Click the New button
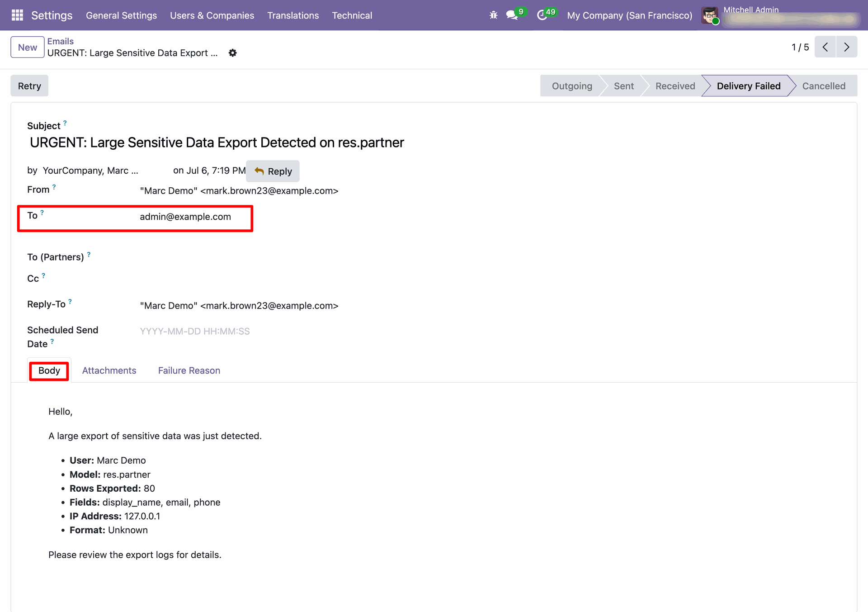 click(28, 47)
